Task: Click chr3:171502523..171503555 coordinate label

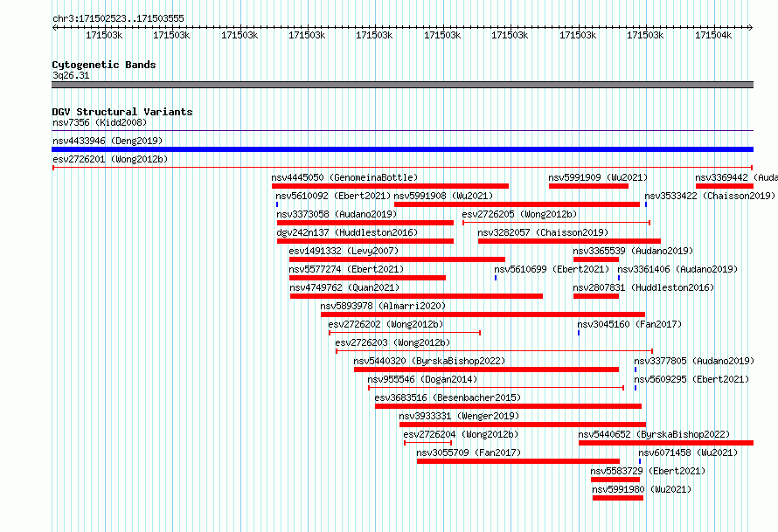Action: (x=118, y=18)
